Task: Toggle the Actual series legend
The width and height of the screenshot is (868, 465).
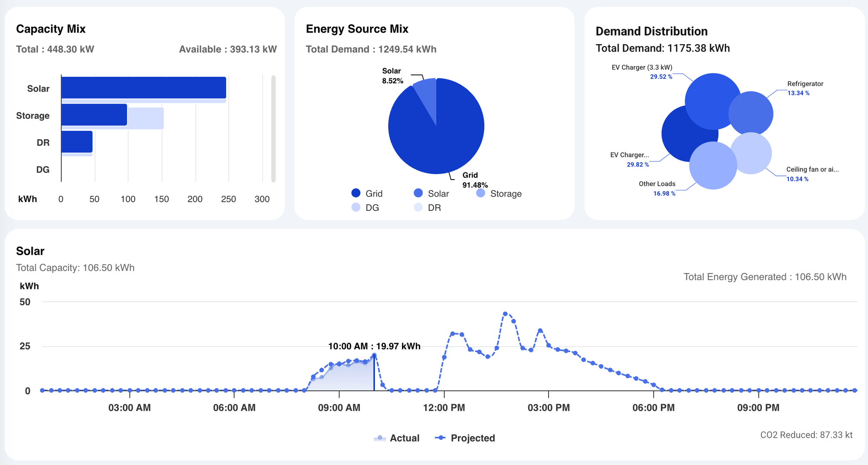Action: click(x=397, y=438)
